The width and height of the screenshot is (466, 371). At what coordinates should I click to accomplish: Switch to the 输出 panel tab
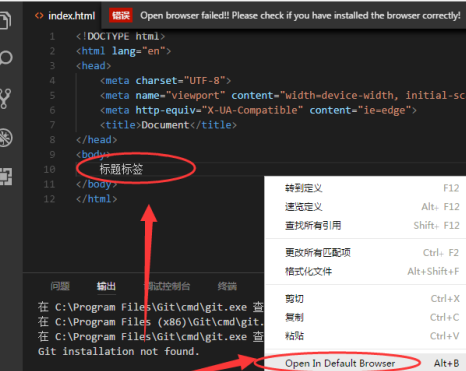click(106, 286)
